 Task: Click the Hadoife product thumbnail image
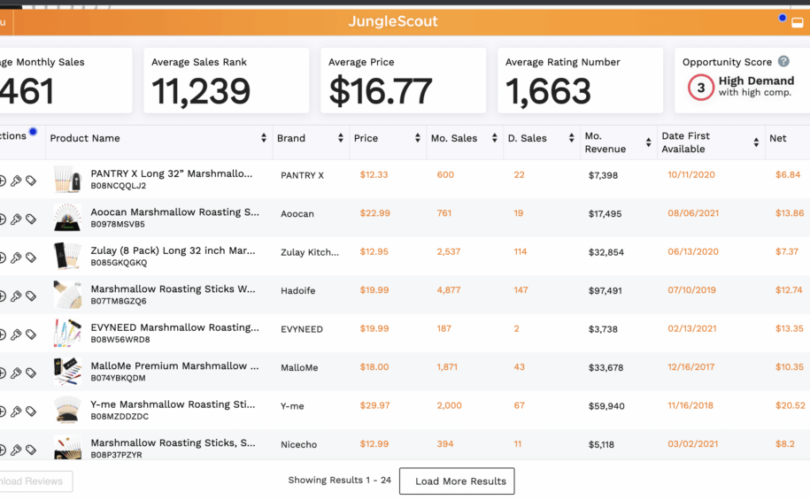[x=67, y=294]
